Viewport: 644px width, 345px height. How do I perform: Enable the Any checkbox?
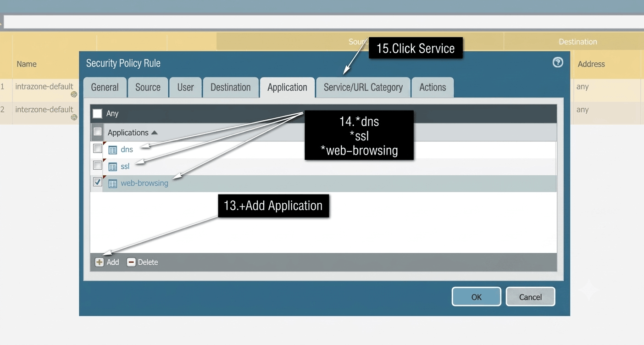97,113
